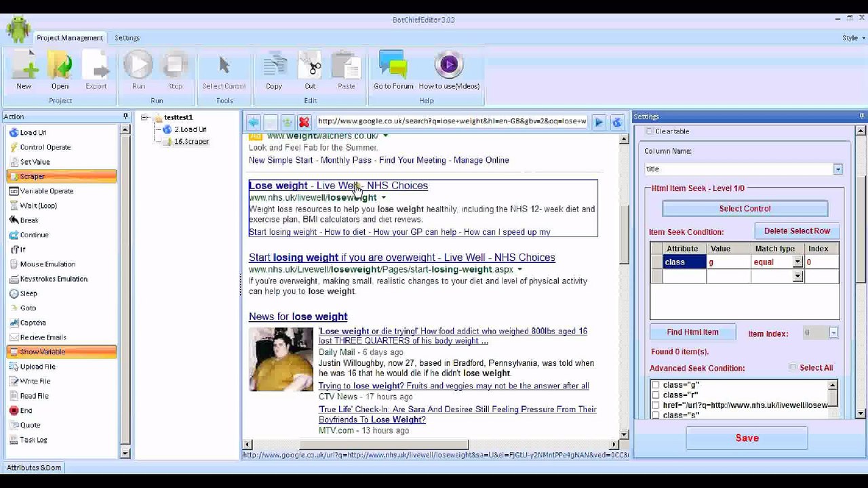This screenshot has height=488, width=868.
Task: Stop page loading with red X
Action: pyautogui.click(x=304, y=122)
